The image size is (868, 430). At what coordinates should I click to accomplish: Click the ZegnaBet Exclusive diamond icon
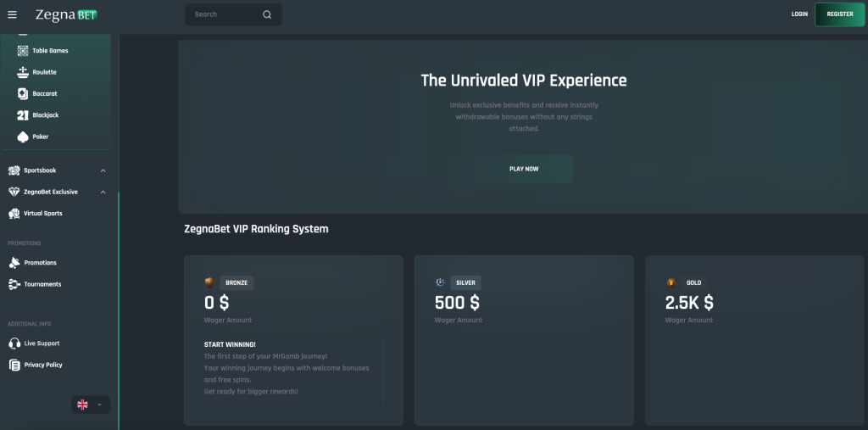[x=14, y=192]
